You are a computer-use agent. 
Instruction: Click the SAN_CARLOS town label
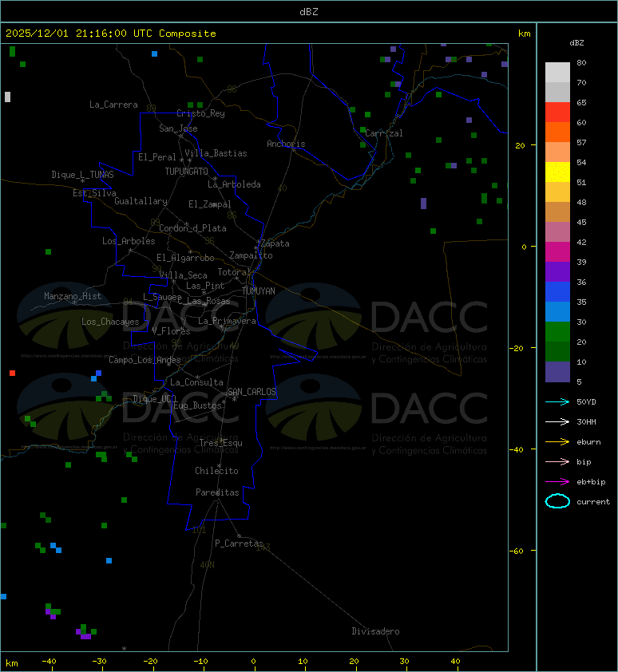coord(252,392)
